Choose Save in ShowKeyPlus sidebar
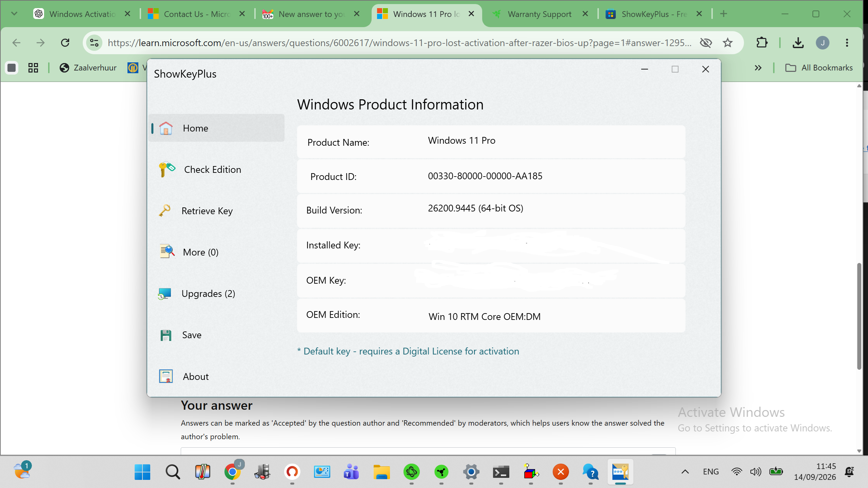 [216, 335]
